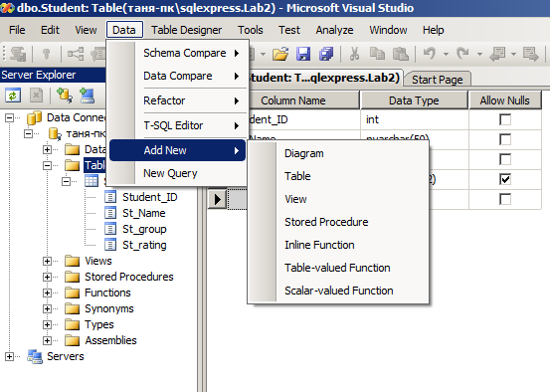
Task: Click the Copy toolbar icon
Action: 377,54
